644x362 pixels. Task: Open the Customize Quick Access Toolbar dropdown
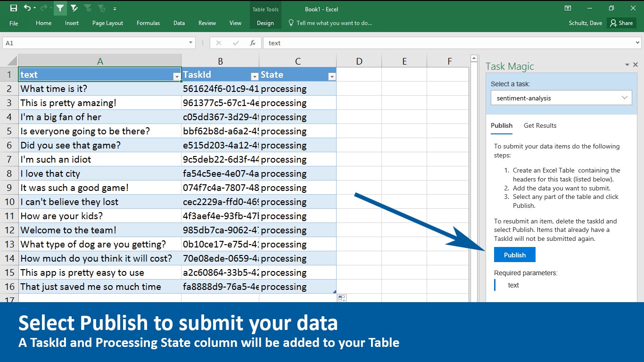click(115, 8)
